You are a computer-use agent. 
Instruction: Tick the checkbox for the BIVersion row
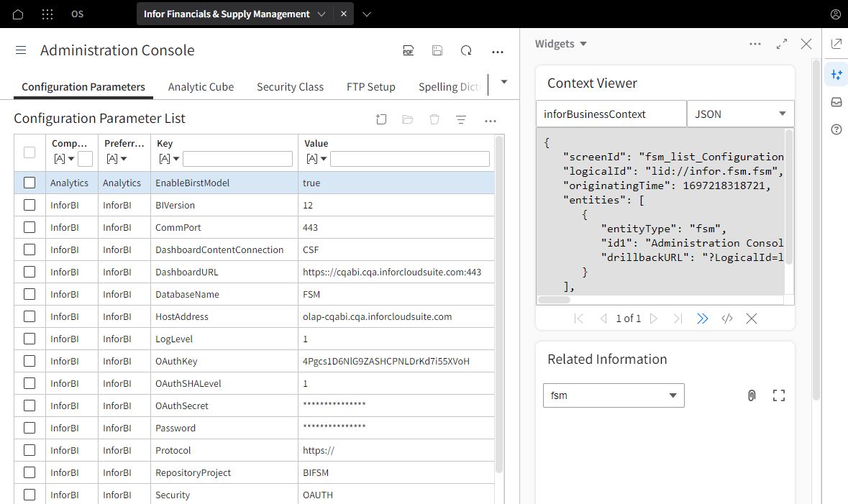pos(29,205)
